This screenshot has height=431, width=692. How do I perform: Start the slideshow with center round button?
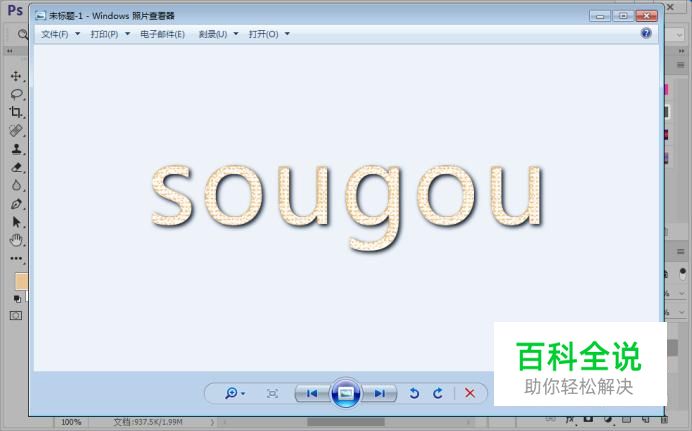[346, 393]
